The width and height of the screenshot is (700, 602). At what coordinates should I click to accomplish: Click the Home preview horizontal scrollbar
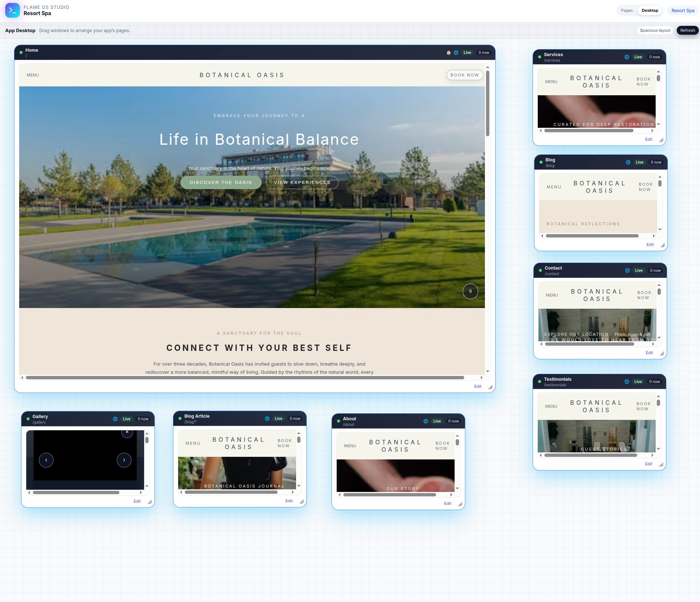click(x=245, y=378)
